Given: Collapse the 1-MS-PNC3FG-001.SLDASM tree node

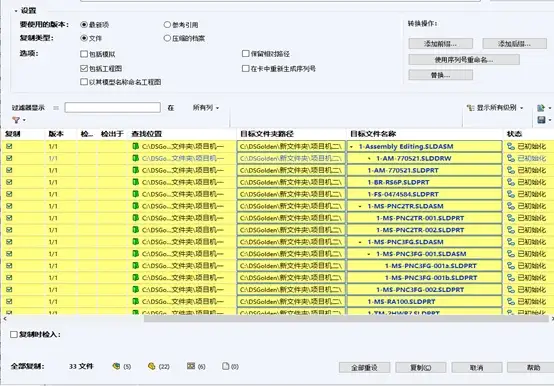Looking at the screenshot, I should pyautogui.click(x=369, y=254).
